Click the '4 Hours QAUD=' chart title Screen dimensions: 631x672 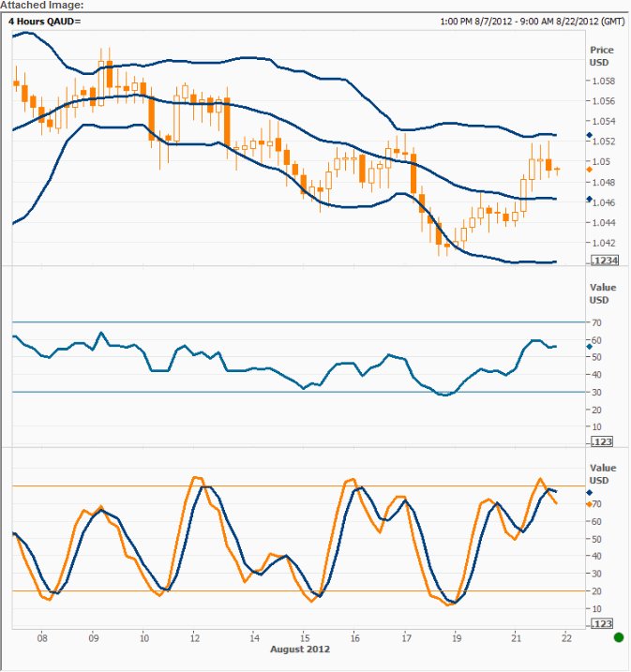point(44,21)
